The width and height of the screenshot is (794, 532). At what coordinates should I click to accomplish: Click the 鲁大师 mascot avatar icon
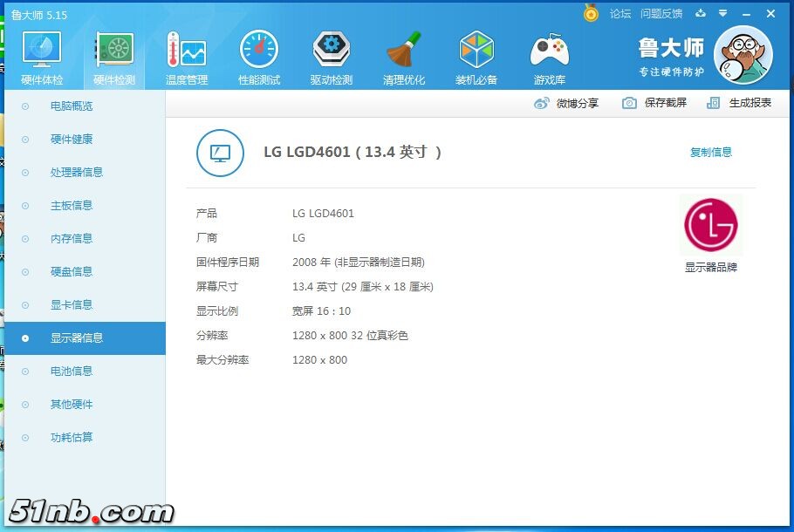point(743,54)
